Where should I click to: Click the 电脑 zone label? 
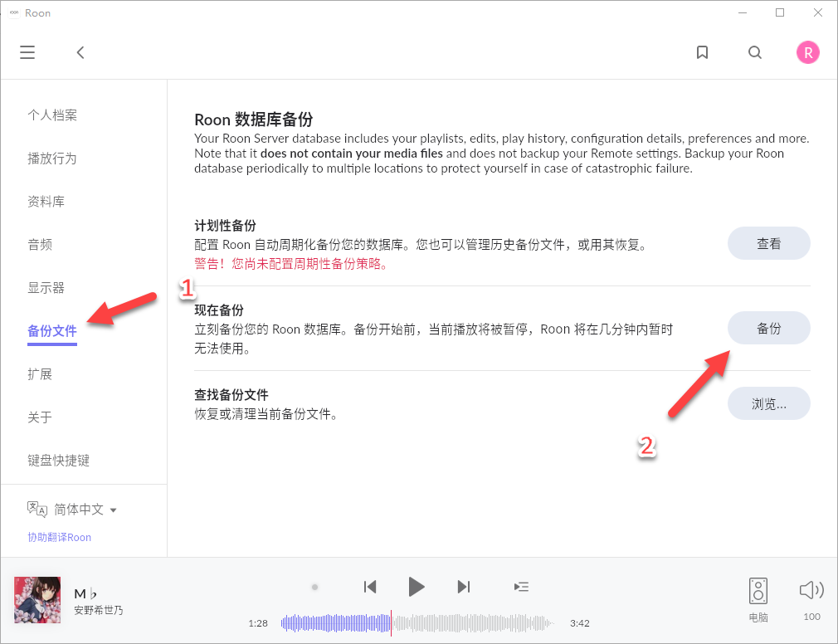(758, 617)
